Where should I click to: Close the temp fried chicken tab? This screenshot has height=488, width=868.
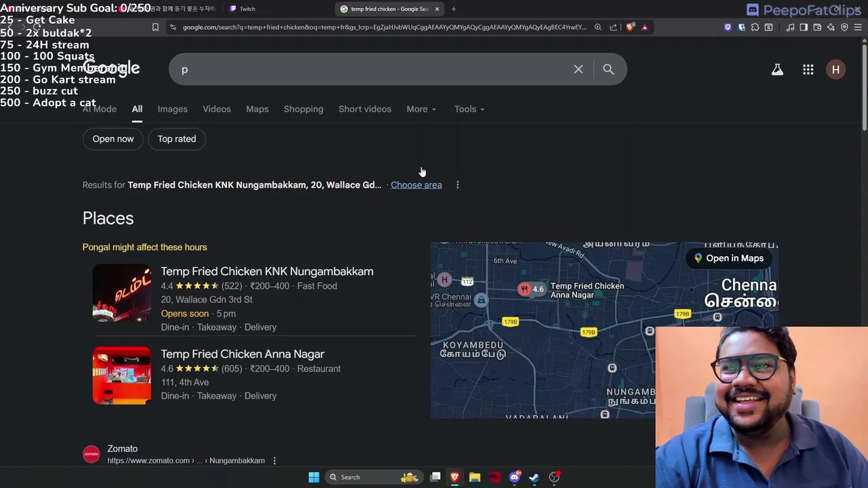click(x=437, y=9)
